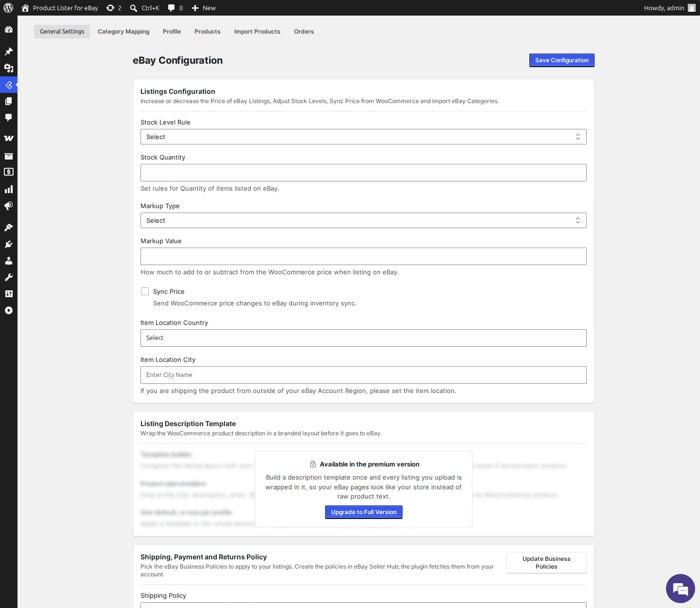This screenshot has height=608, width=700.
Task: Open Products archive box icon in sidebar
Action: 9,156
